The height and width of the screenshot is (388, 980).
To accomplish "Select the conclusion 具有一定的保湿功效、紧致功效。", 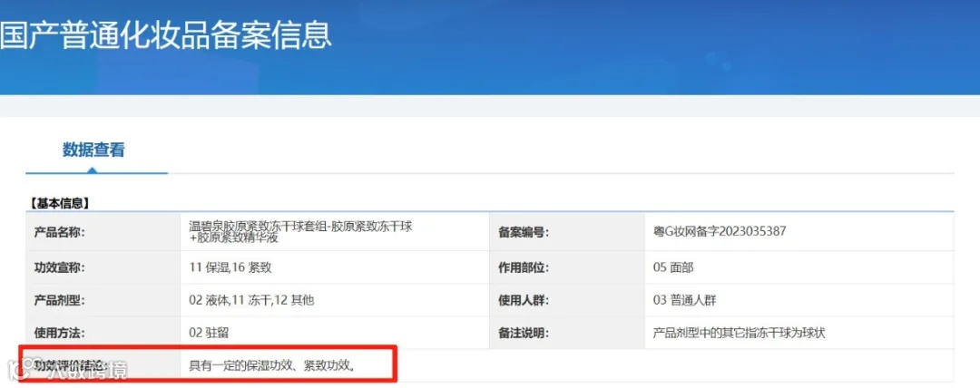I will [273, 364].
